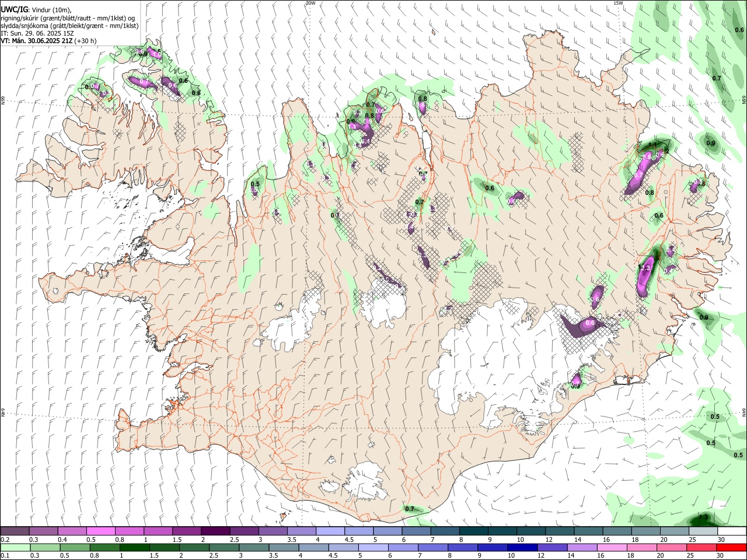This screenshot has height=560, width=747.
Task: Click the '20W' longitude label
Action: tap(310, 3)
